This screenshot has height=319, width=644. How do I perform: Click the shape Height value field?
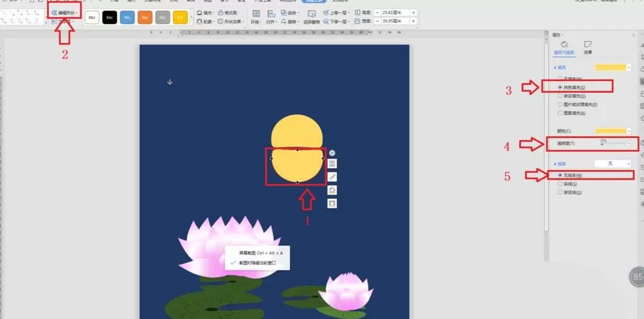tap(394, 12)
